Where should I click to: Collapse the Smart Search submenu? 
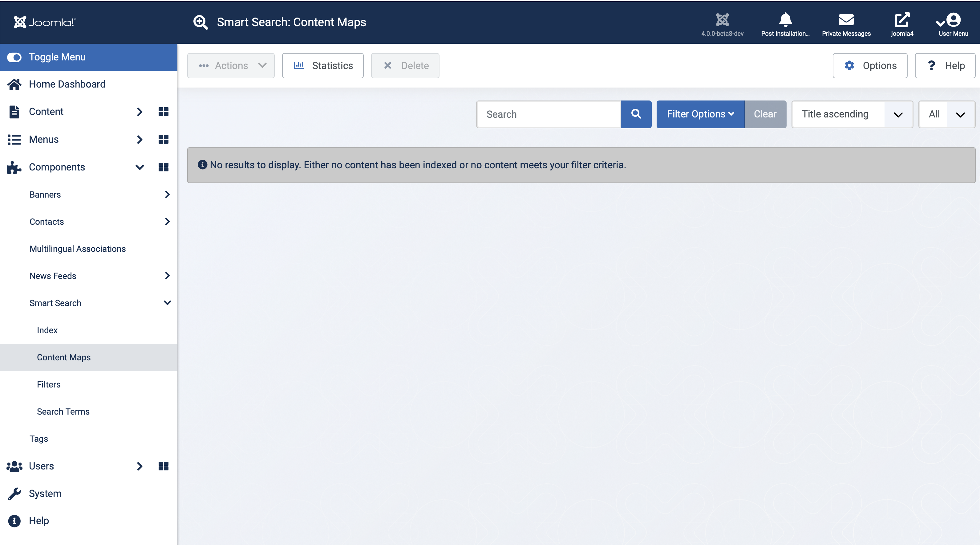pyautogui.click(x=167, y=303)
